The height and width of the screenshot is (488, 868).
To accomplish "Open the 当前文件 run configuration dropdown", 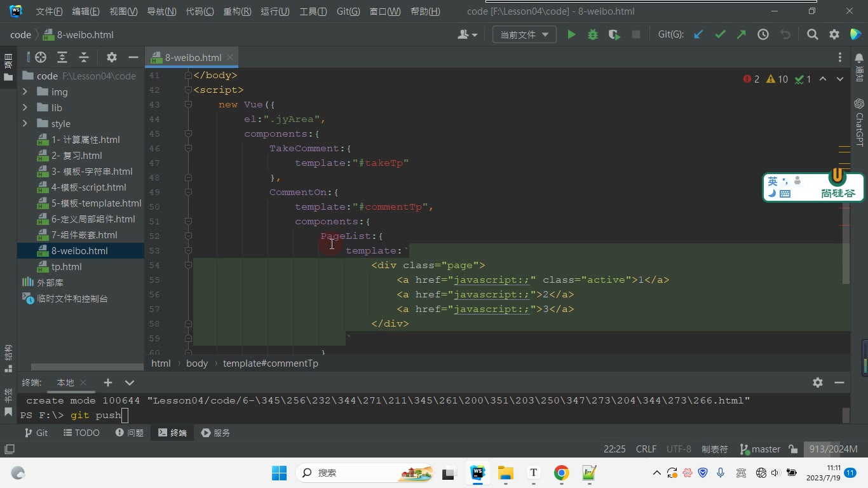I will point(524,35).
